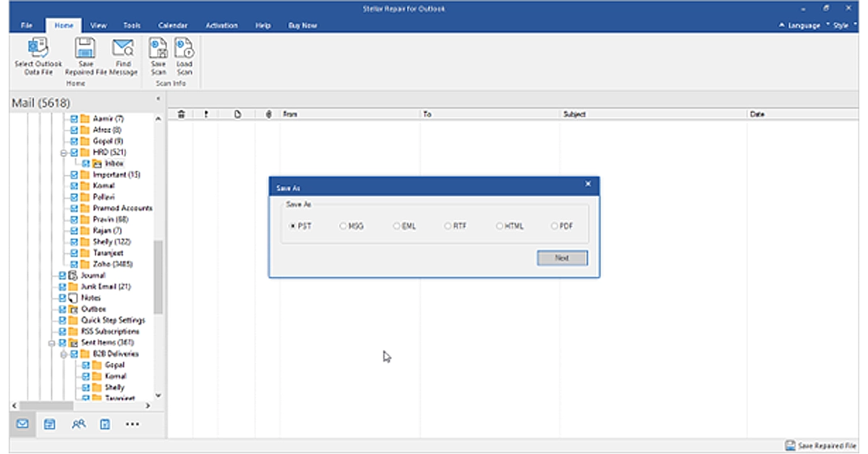Screen dimensions: 868x454
Task: Click Save Repaired File in status bar
Action: point(820,446)
